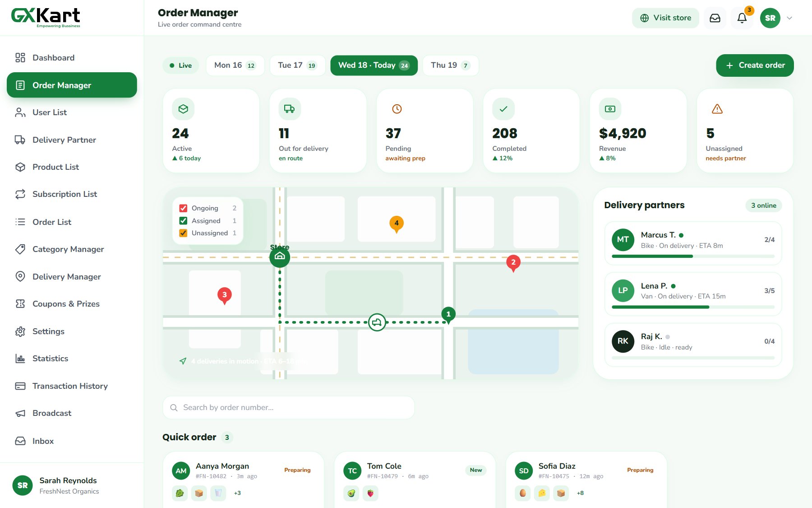The width and height of the screenshot is (812, 508).
Task: Click Raj K. empty progress bar
Action: (x=693, y=358)
